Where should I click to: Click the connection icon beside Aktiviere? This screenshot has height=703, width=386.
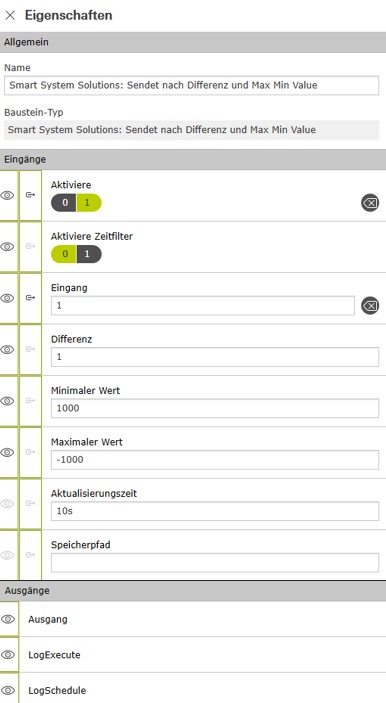click(30, 195)
